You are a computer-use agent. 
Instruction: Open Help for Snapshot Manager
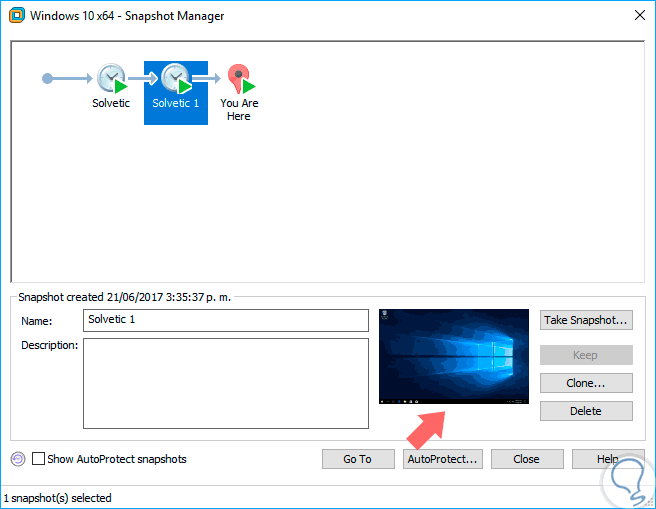pyautogui.click(x=608, y=459)
